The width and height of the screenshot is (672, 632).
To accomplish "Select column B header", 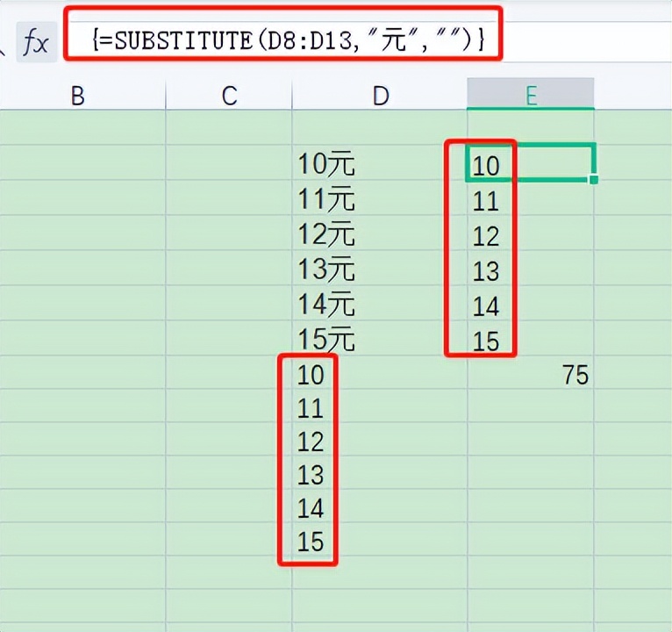I will click(78, 95).
